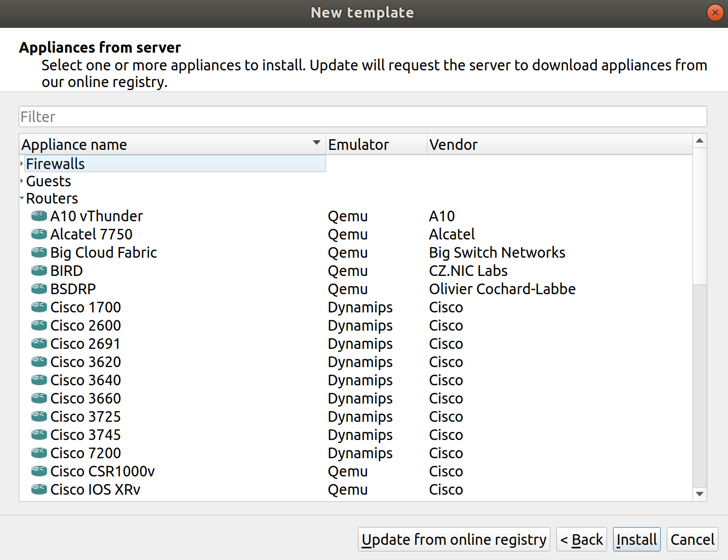Viewport: 728px width, 560px height.
Task: Click the Vendor column header
Action: point(453,144)
